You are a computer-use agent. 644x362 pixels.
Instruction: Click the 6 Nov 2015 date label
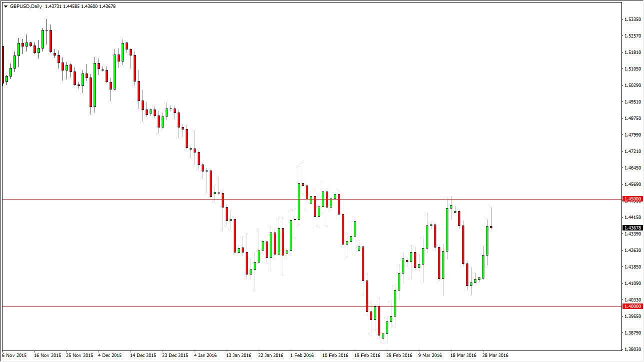coord(13,355)
